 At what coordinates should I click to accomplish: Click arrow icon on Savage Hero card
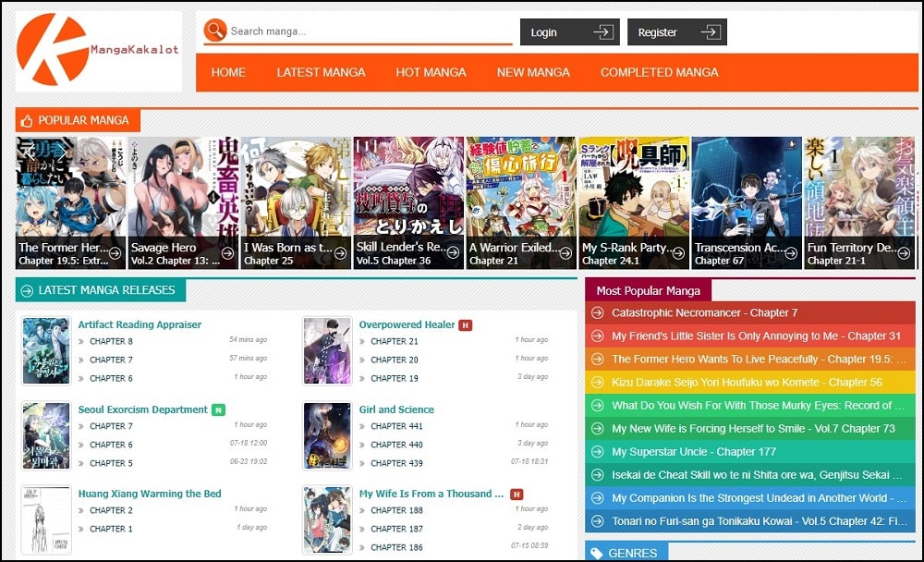(228, 253)
